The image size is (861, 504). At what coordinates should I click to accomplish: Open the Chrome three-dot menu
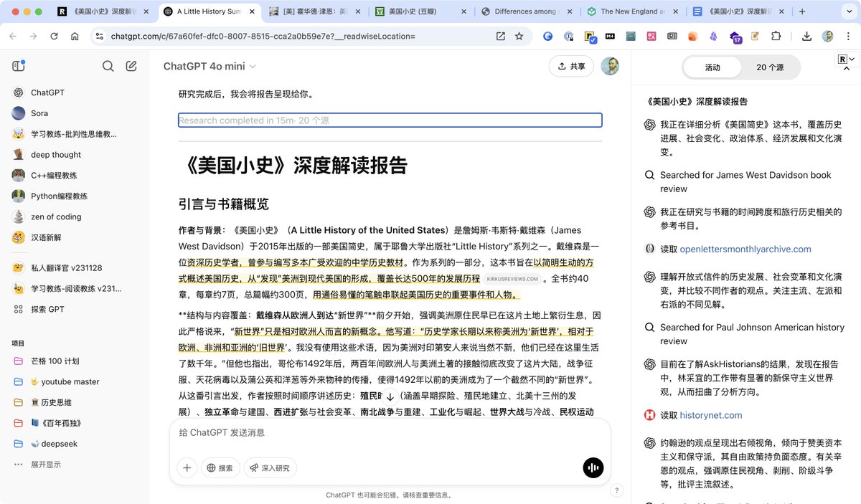click(x=848, y=36)
